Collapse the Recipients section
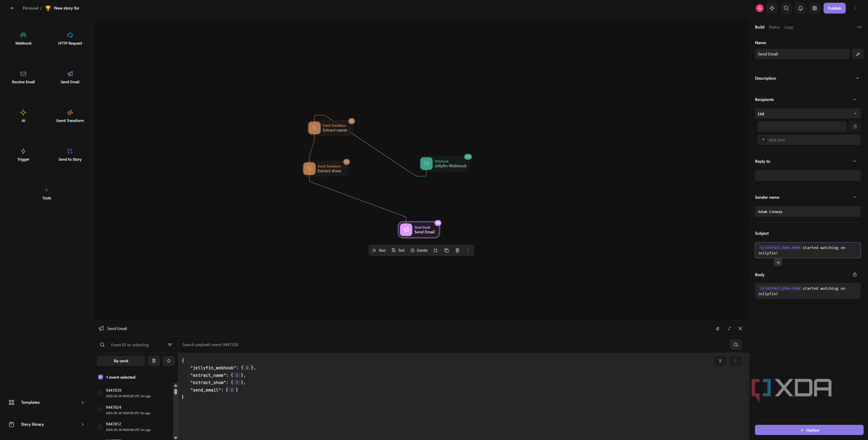This screenshot has height=440, width=868. [x=855, y=100]
